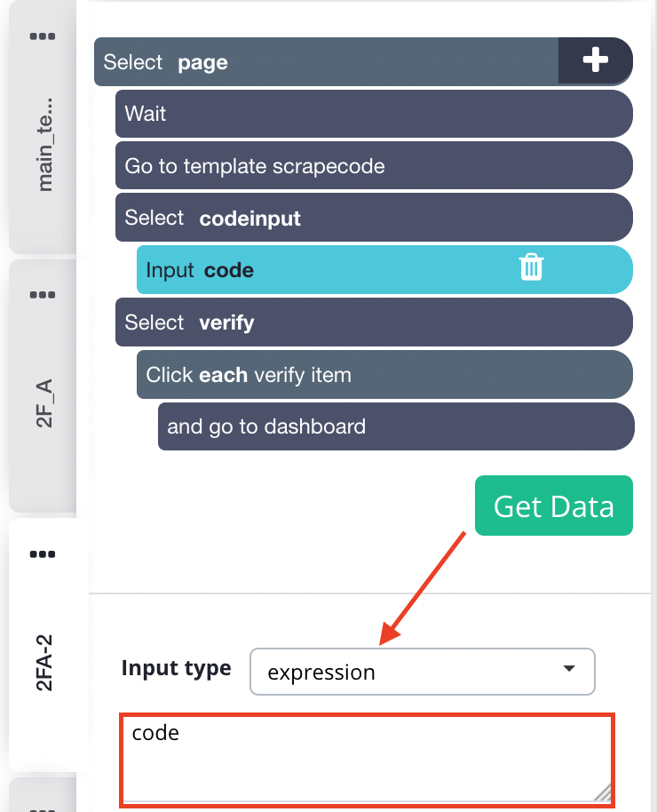Image resolution: width=657 pixels, height=812 pixels.
Task: Add a new command with the plus icon
Action: (595, 60)
